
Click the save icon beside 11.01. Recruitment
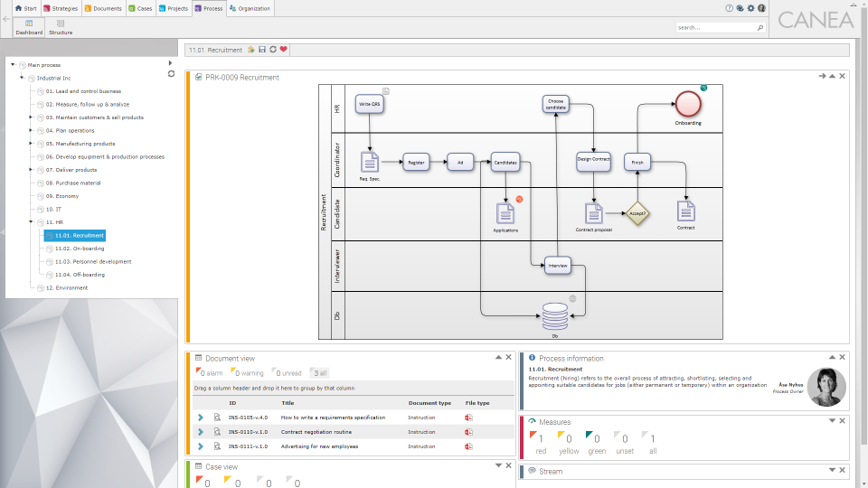(262, 49)
